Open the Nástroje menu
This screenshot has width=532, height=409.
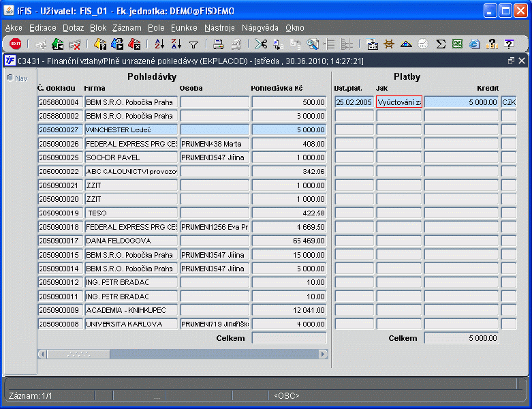click(x=219, y=28)
